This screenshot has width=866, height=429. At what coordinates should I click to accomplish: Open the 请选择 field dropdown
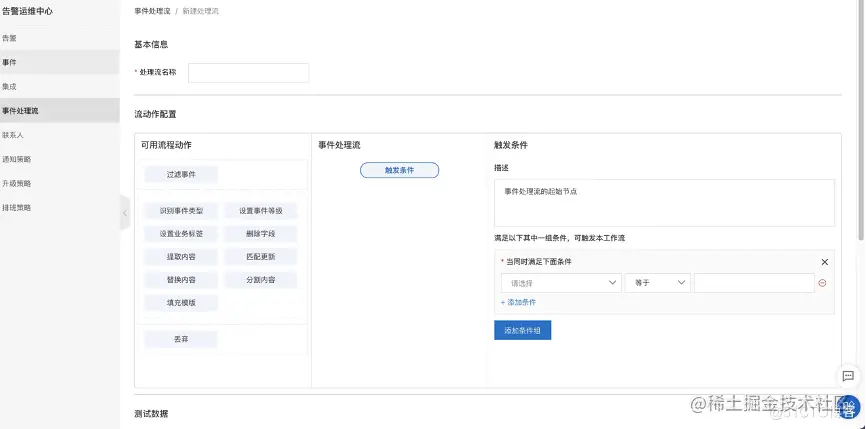(x=561, y=283)
